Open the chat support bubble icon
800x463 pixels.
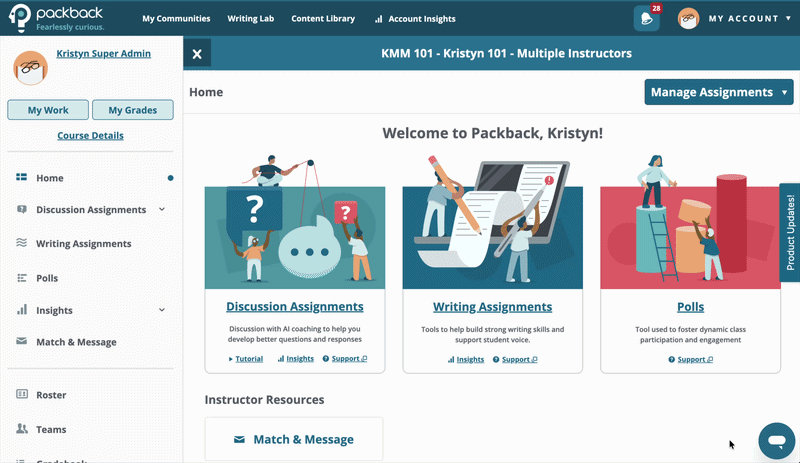(x=777, y=441)
